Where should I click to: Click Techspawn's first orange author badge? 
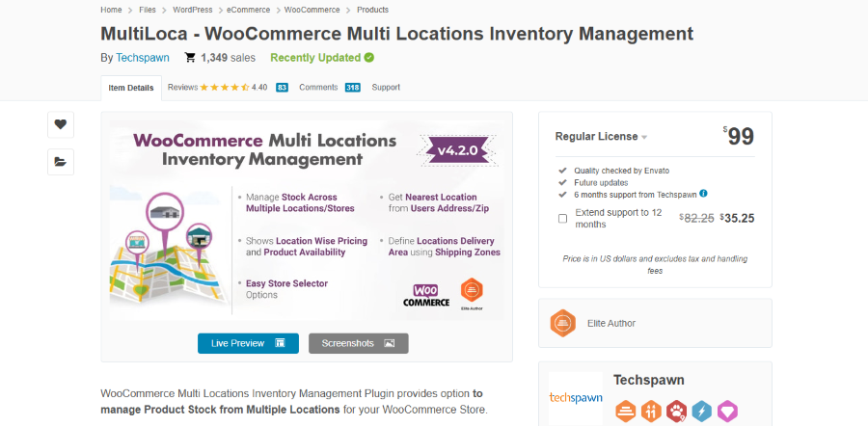coord(626,412)
